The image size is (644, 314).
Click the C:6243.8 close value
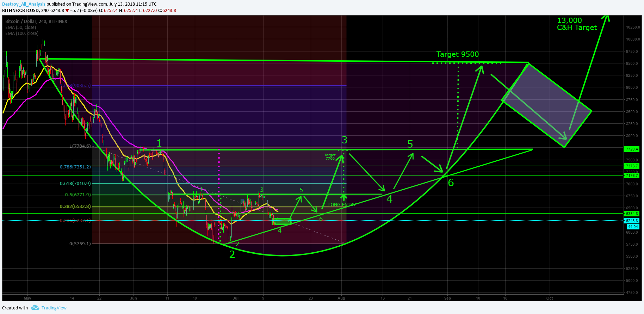[167, 11]
